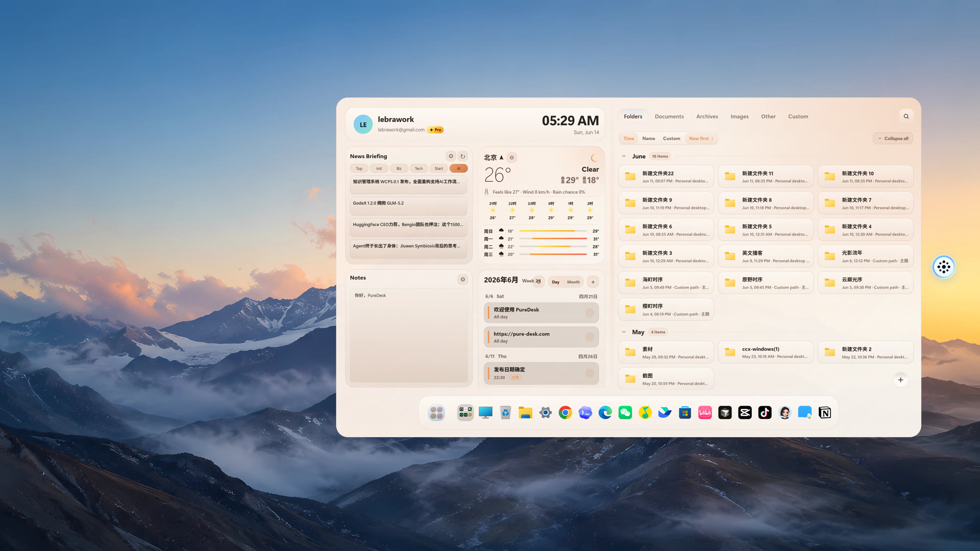Switch to the Documents tab
Viewport: 980px width, 551px height.
pos(669,116)
